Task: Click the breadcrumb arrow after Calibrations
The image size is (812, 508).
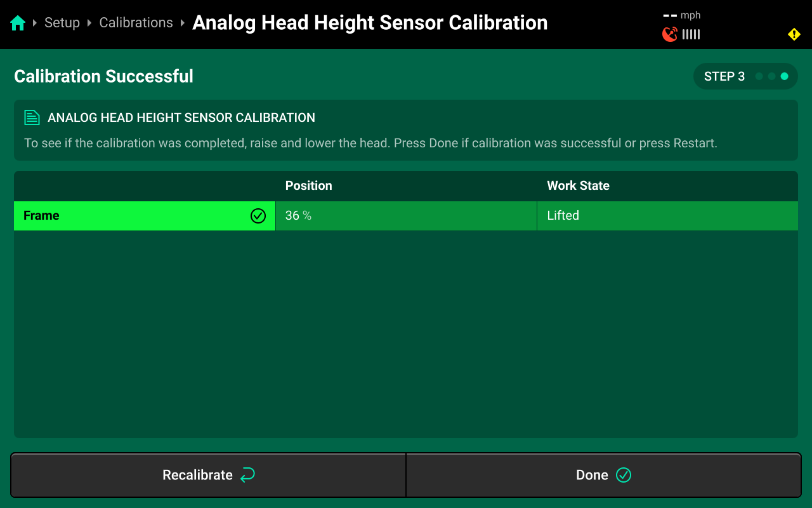Action: (x=183, y=23)
